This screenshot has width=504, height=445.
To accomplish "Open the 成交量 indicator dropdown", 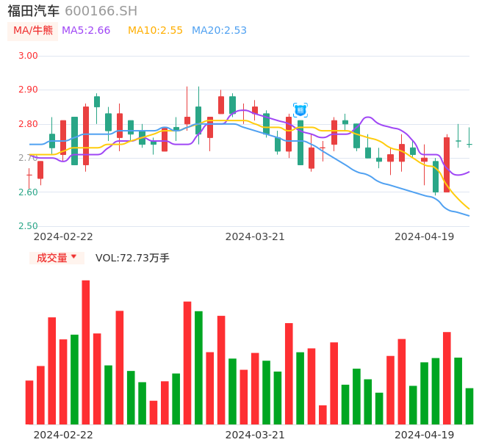I will tap(57, 258).
